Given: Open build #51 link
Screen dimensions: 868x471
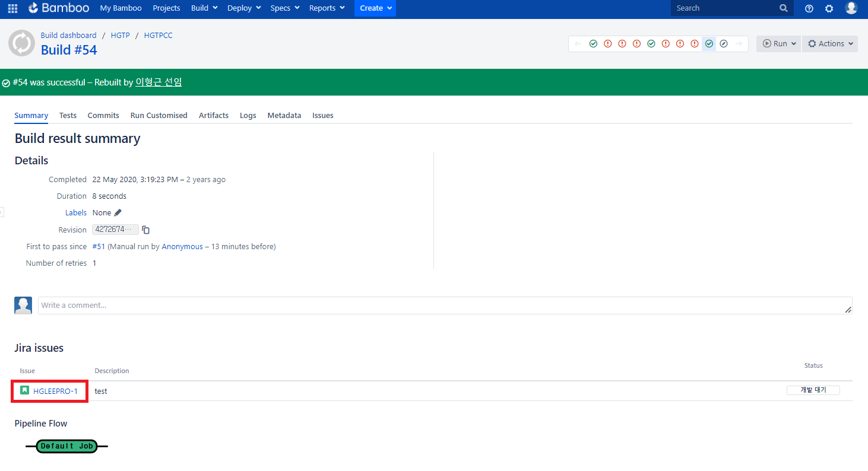Looking at the screenshot, I should click(x=98, y=246).
